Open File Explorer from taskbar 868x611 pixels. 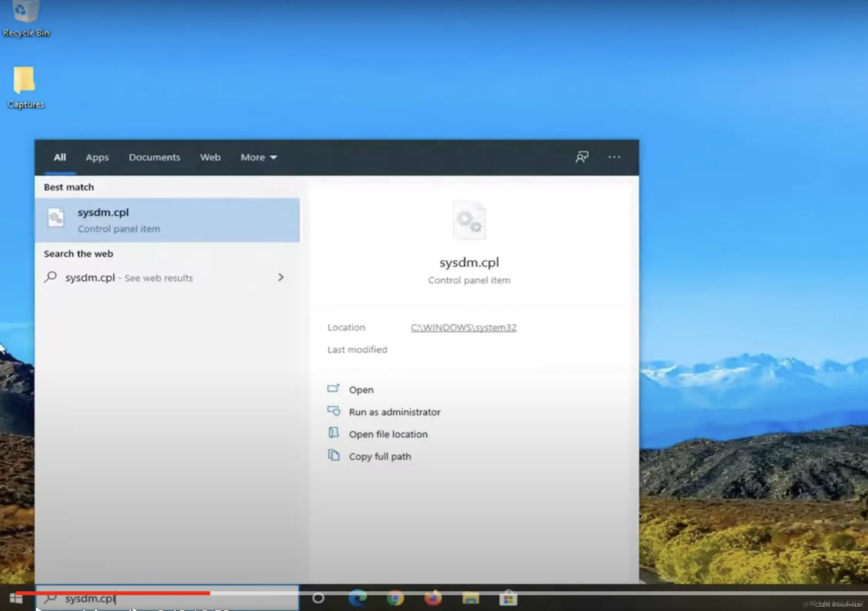[470, 598]
